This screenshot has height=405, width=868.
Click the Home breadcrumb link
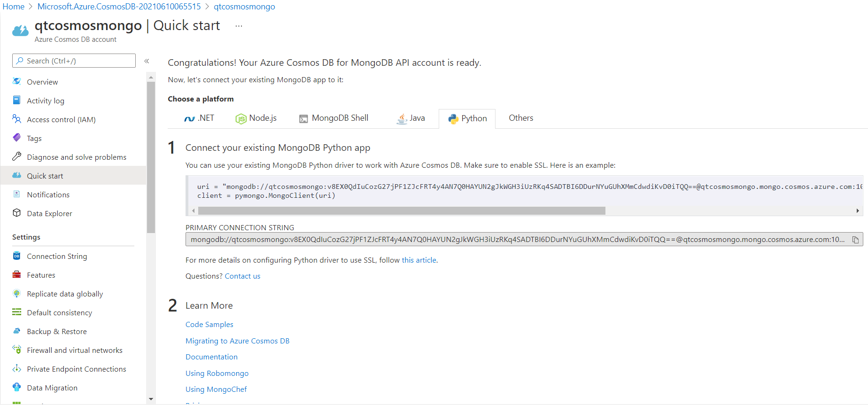tap(14, 7)
